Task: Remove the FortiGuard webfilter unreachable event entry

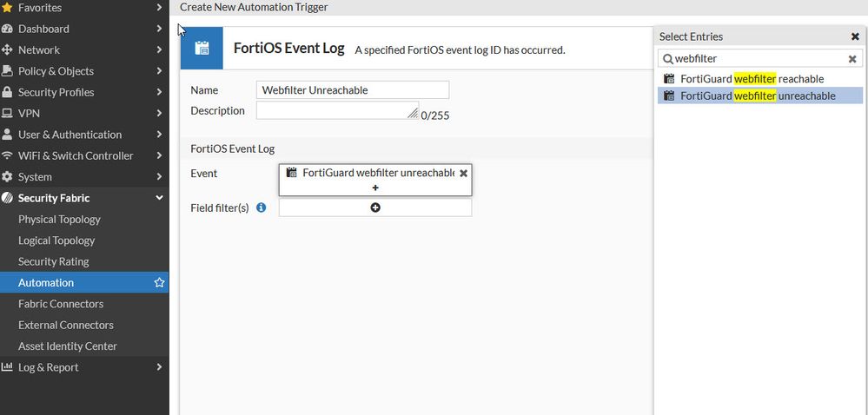Action: 463,173
